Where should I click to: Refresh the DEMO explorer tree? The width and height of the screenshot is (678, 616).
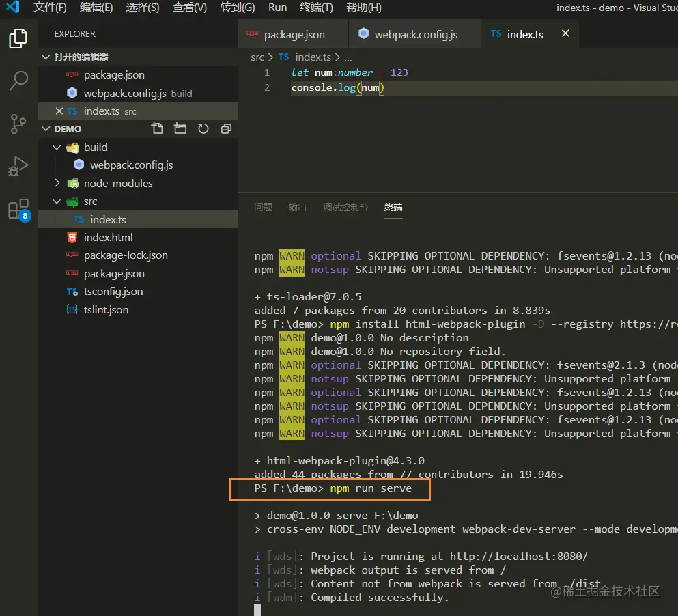(203, 128)
